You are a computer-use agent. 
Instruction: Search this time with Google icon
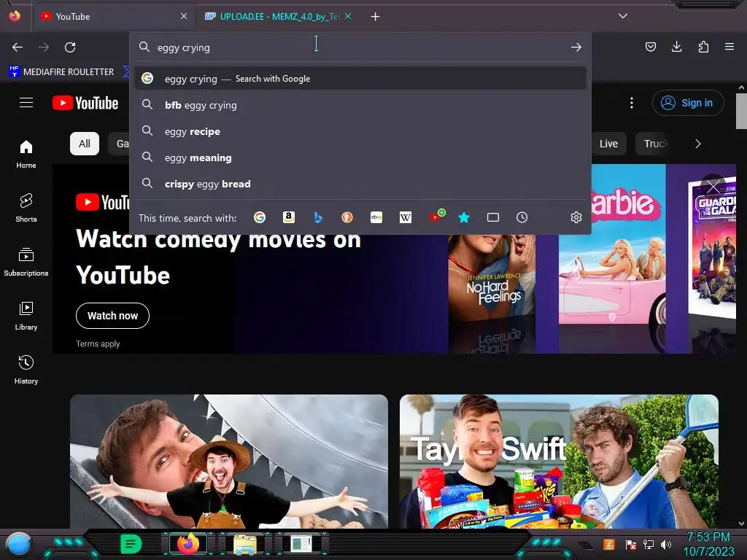pyautogui.click(x=260, y=217)
